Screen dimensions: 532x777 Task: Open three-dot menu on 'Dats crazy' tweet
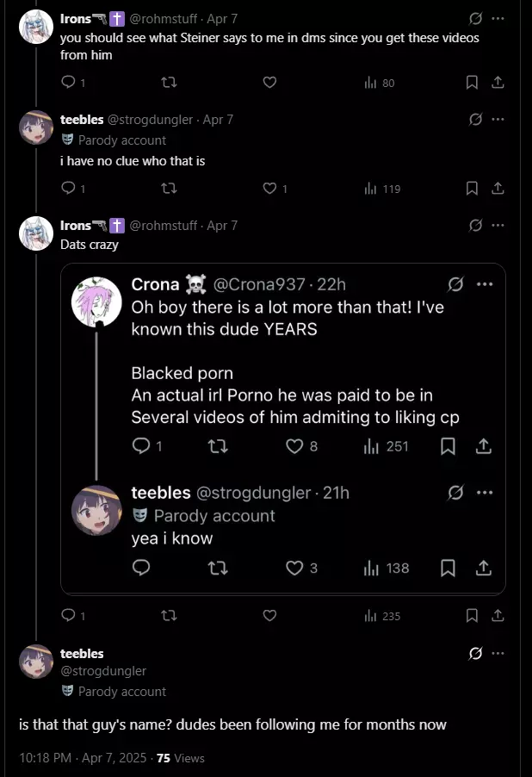coord(498,226)
